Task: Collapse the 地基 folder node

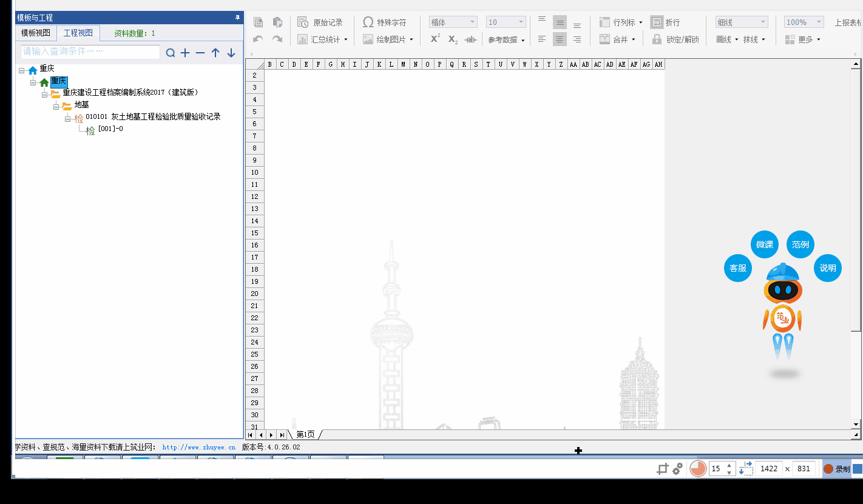Action: click(56, 106)
